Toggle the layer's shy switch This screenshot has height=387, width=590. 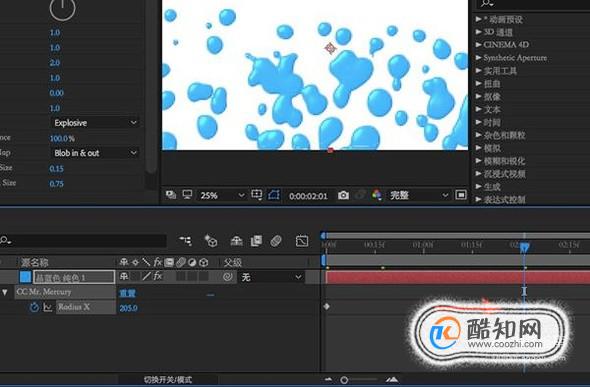(x=123, y=276)
